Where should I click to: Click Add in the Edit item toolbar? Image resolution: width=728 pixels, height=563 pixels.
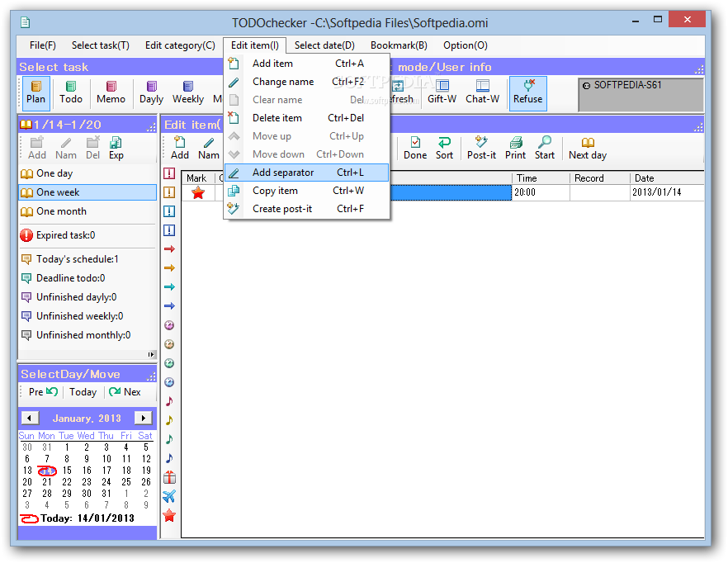pyautogui.click(x=180, y=149)
